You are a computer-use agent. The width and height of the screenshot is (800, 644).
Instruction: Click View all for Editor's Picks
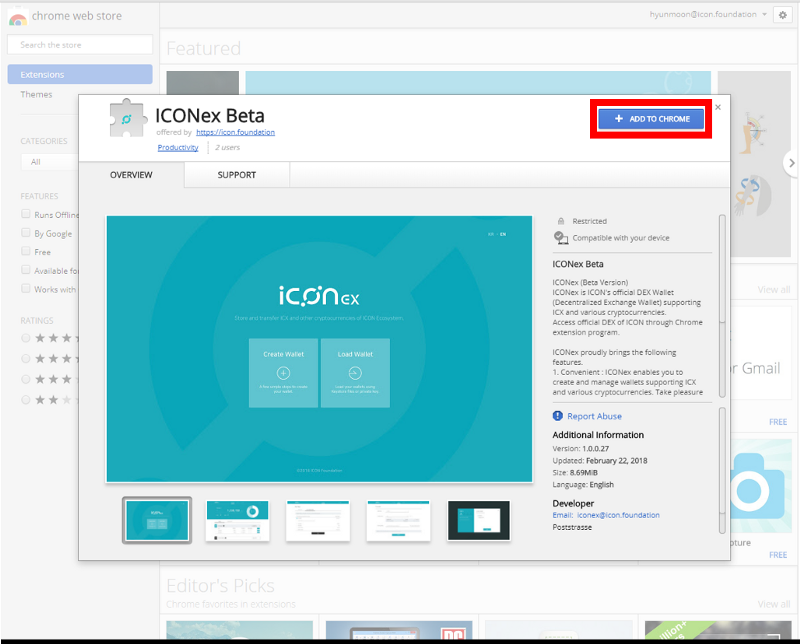(x=773, y=604)
